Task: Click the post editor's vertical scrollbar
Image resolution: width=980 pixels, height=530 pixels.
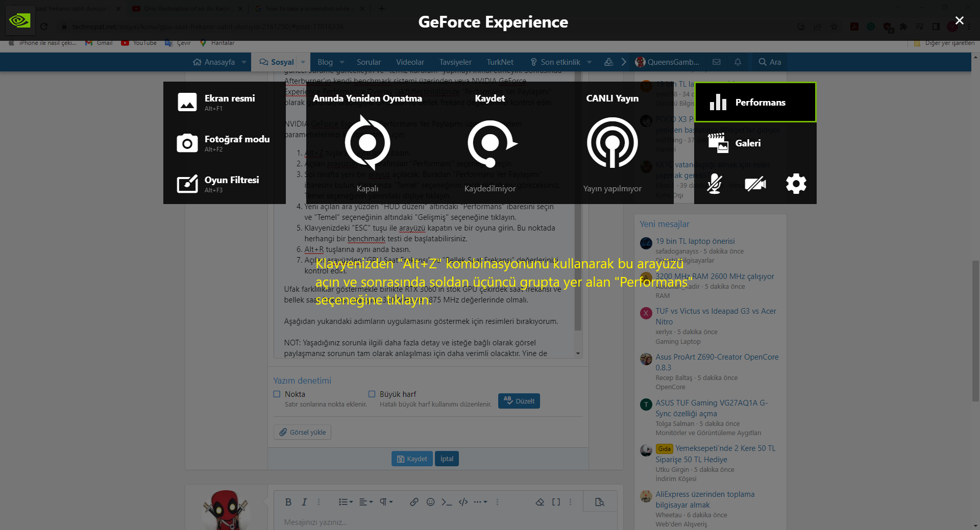Action: click(578, 201)
